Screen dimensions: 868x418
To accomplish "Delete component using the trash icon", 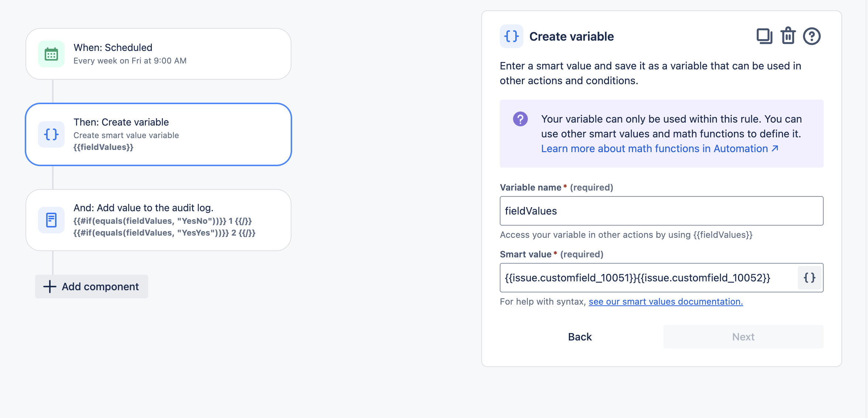I will (x=788, y=36).
